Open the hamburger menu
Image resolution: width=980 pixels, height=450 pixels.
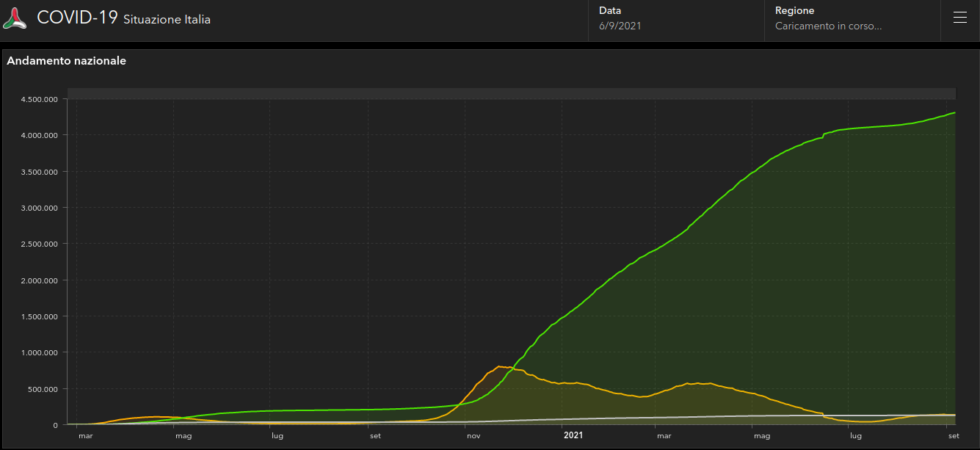(959, 18)
